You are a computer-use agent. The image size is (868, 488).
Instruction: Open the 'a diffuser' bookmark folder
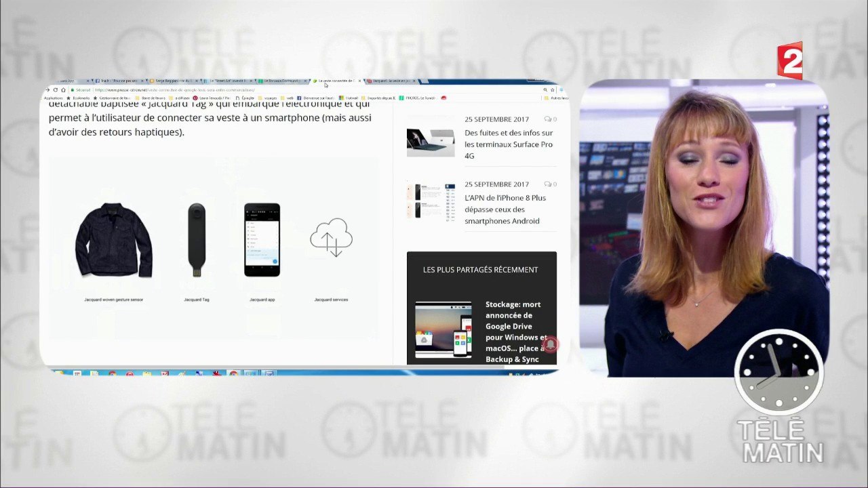(179, 98)
